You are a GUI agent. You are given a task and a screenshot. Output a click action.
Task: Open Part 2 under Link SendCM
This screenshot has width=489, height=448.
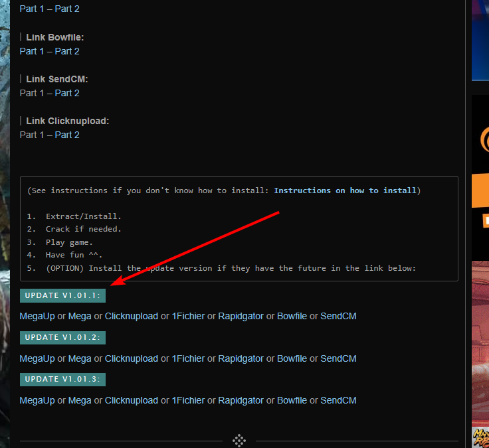click(x=67, y=93)
